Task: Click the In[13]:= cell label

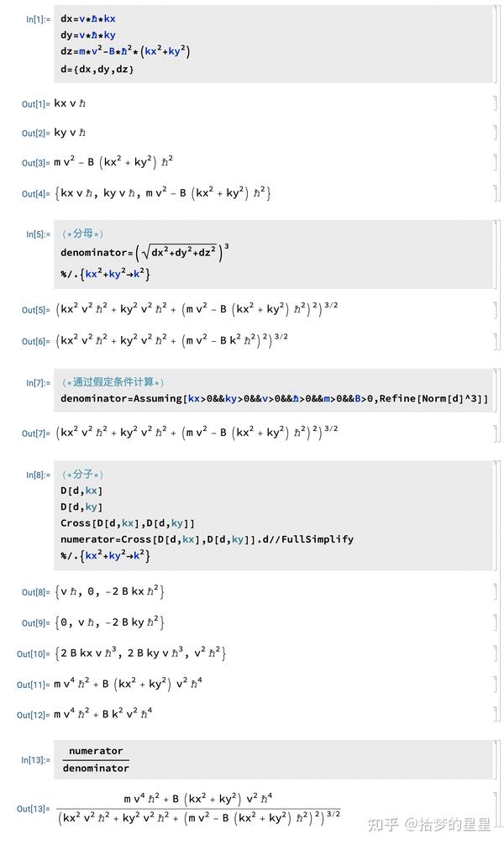Action: (x=36, y=759)
